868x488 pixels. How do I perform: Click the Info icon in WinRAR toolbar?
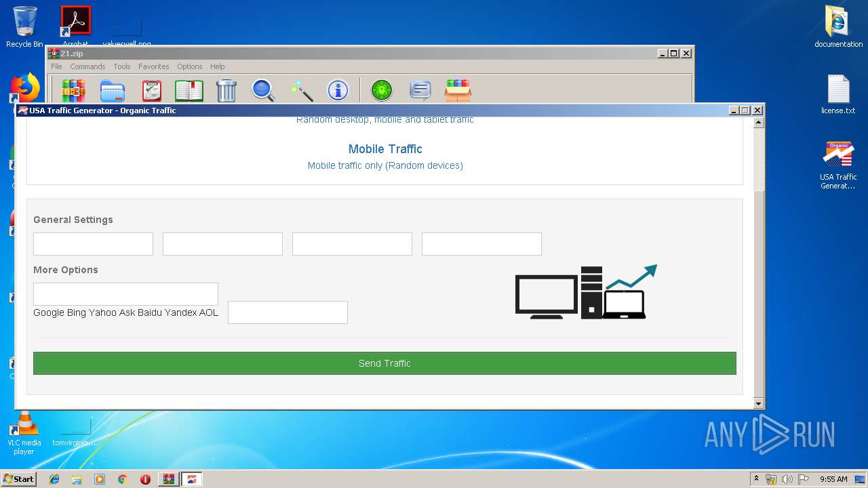(x=338, y=90)
